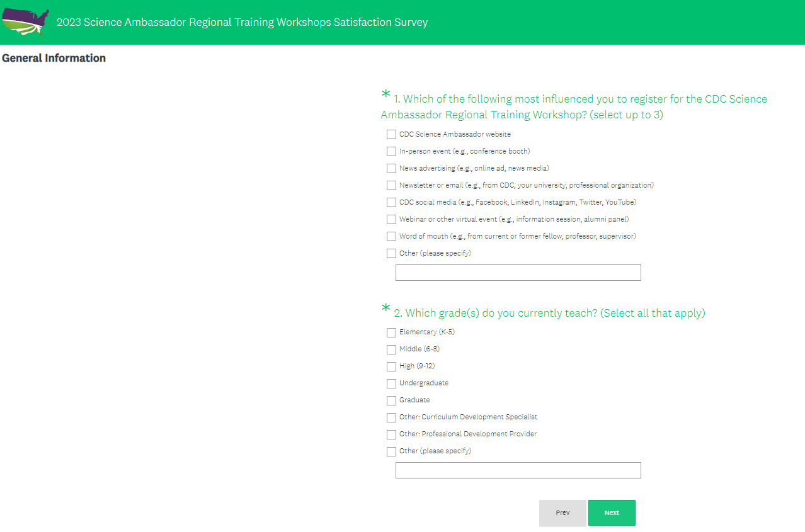This screenshot has height=532, width=805.
Task: Enable Other (please specify) for question 1
Action: pos(391,254)
